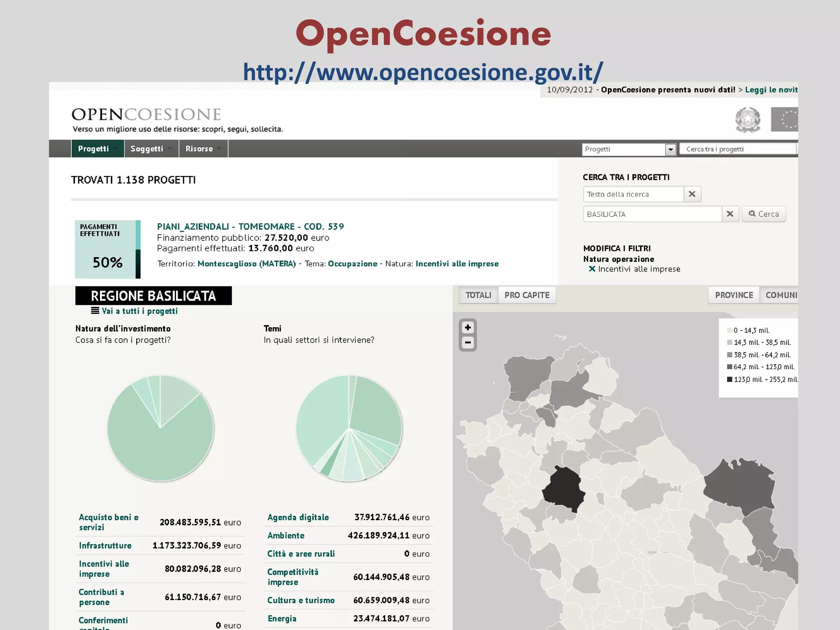Screen dimensions: 840x630
Task: Open the 'Città e aree rurali' theme
Action: pyautogui.click(x=301, y=554)
